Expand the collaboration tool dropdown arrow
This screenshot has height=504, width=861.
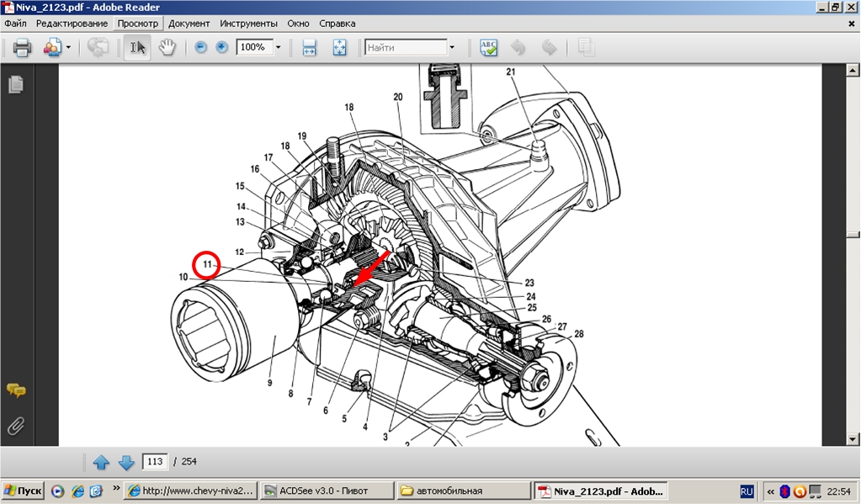(68, 48)
